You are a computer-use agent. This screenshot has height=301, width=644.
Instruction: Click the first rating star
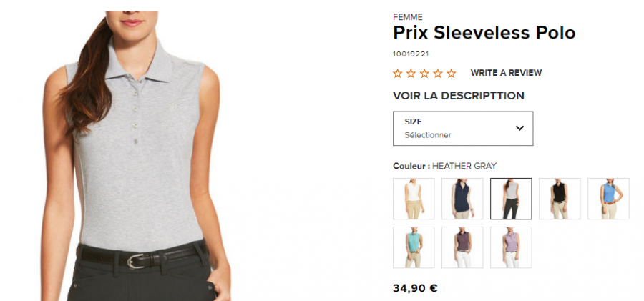point(397,74)
